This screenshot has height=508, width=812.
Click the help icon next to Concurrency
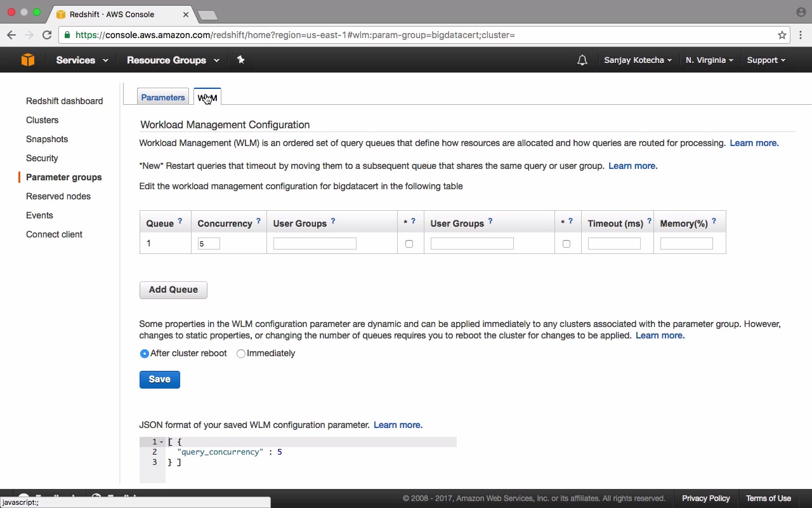pyautogui.click(x=258, y=221)
